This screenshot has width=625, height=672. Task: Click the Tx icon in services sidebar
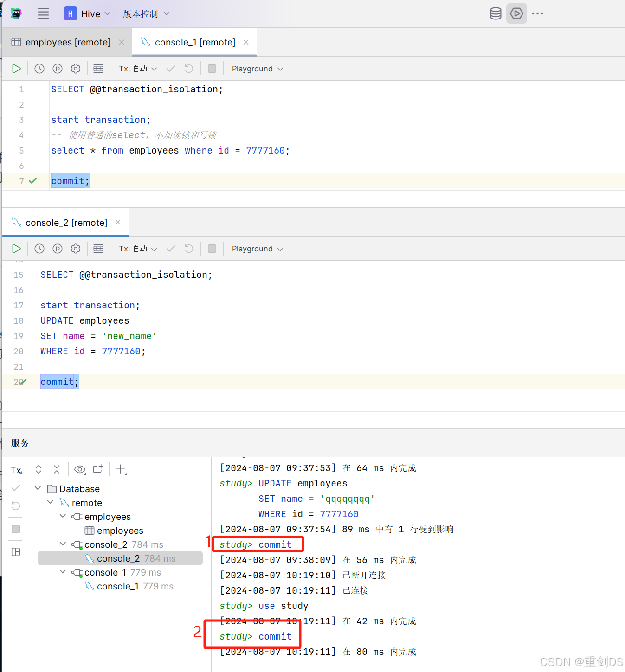(16, 470)
